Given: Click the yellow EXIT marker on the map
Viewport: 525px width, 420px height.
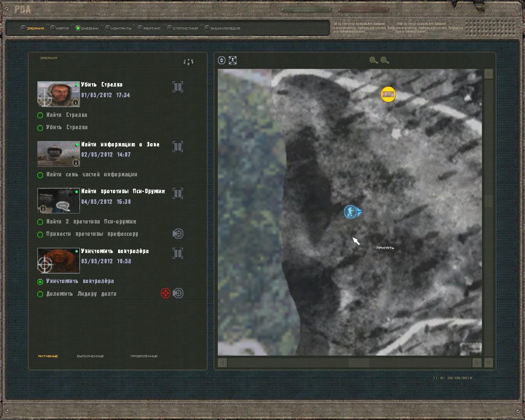Looking at the screenshot, I should [x=388, y=94].
